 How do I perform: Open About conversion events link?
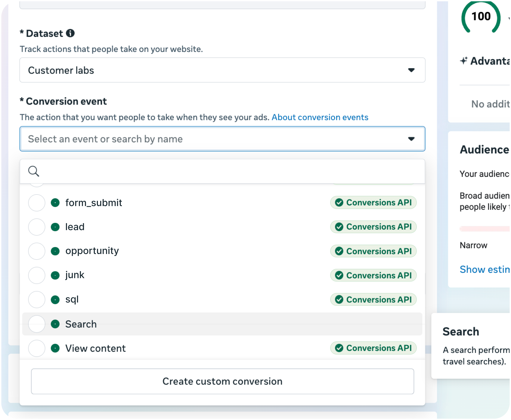pyautogui.click(x=320, y=117)
